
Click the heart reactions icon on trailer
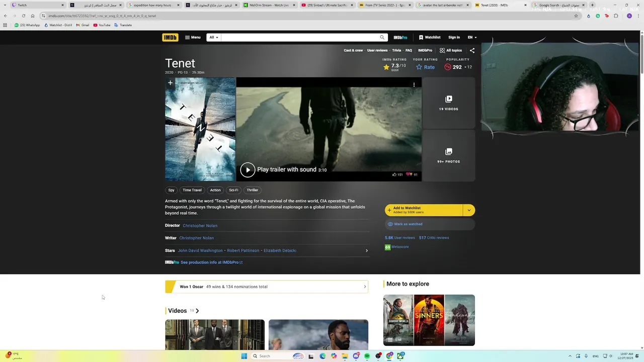coord(409,174)
